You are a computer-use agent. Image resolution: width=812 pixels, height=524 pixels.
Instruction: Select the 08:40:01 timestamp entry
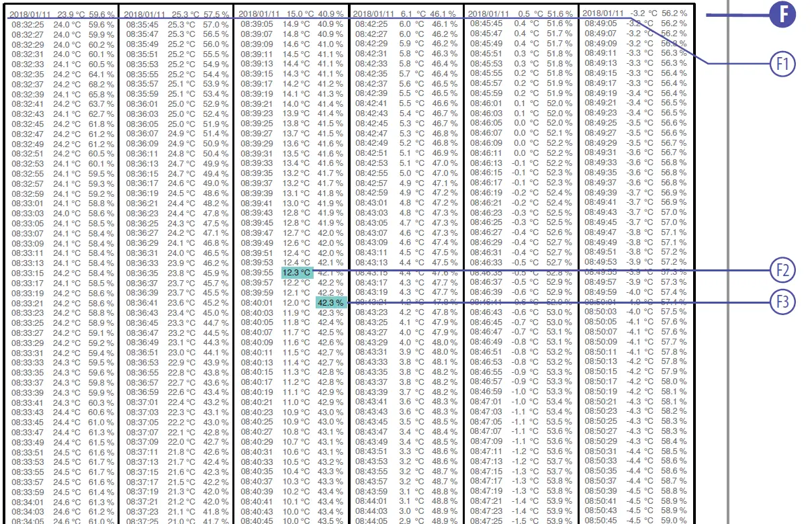tap(257, 302)
